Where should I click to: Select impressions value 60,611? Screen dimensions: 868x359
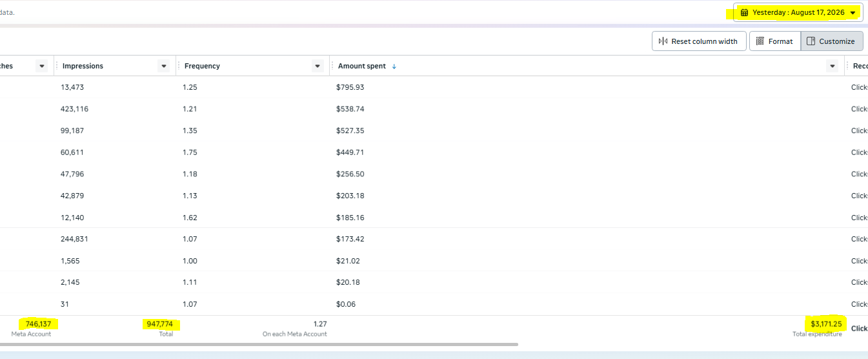click(x=72, y=152)
